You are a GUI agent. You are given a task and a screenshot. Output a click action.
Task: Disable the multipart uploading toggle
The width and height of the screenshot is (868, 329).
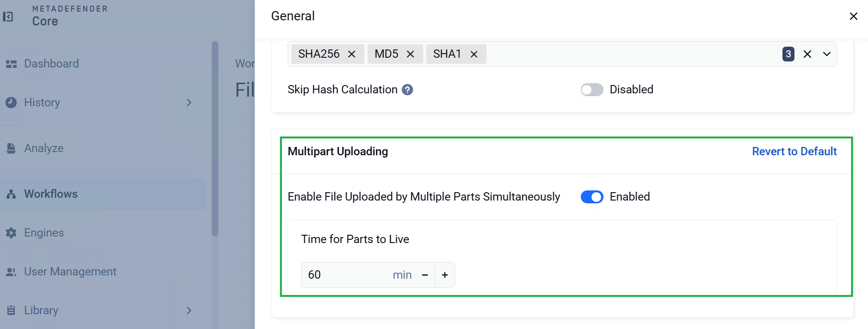(592, 197)
